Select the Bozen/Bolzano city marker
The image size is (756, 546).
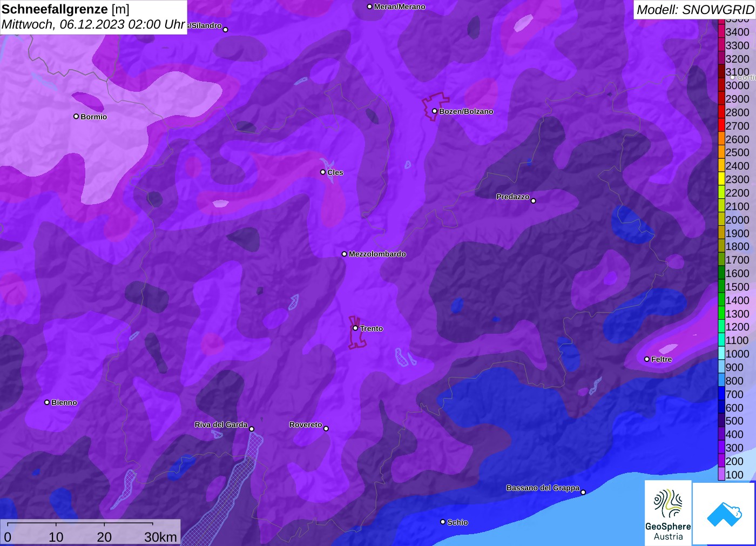click(434, 111)
